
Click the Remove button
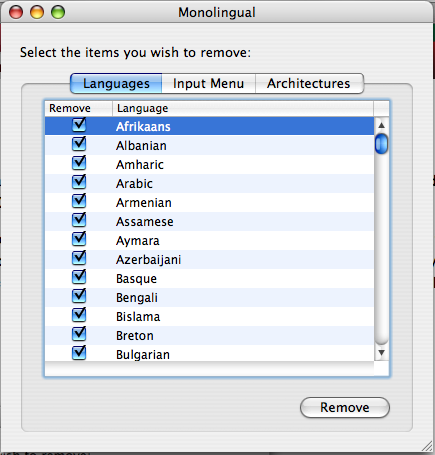pos(345,407)
